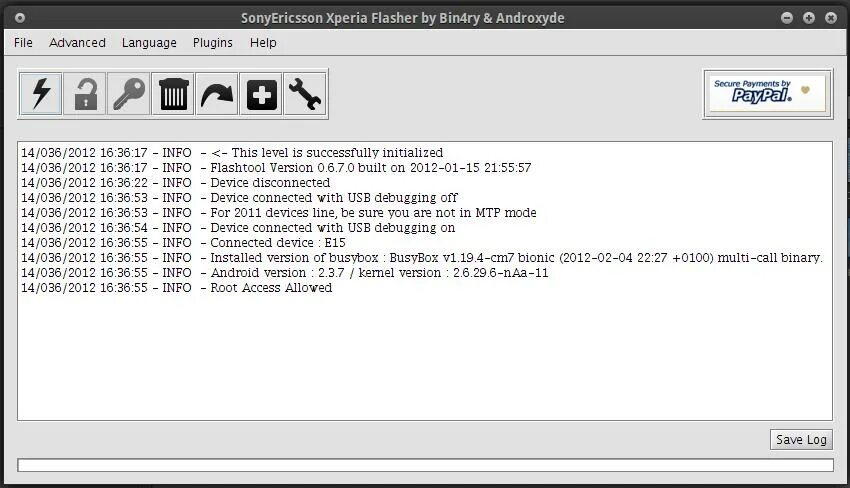This screenshot has height=488, width=850.
Task: Click the progress bar at the bottom
Action: tap(425, 465)
